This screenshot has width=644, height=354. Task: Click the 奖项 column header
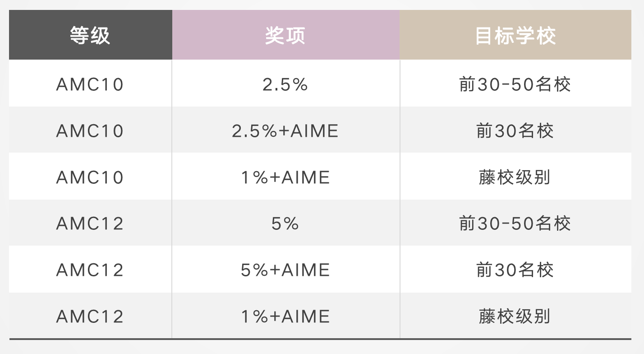coord(285,35)
